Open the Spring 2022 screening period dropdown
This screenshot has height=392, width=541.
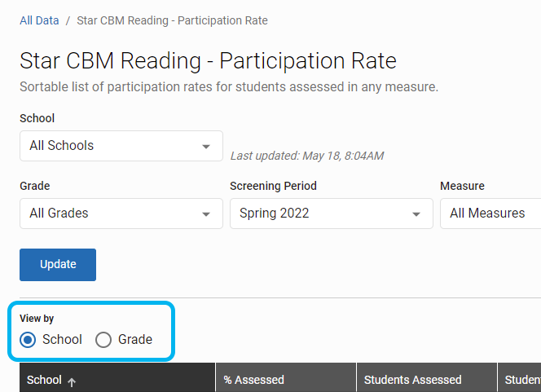click(332, 214)
